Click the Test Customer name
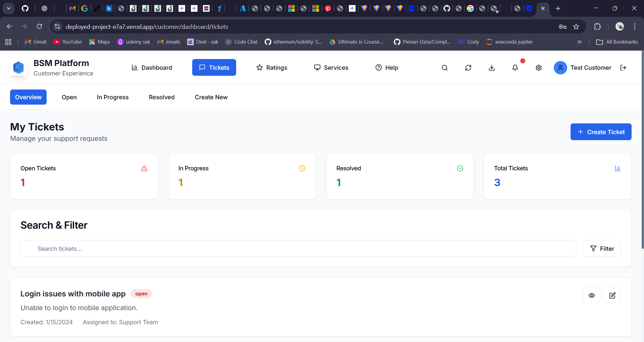 pyautogui.click(x=591, y=68)
